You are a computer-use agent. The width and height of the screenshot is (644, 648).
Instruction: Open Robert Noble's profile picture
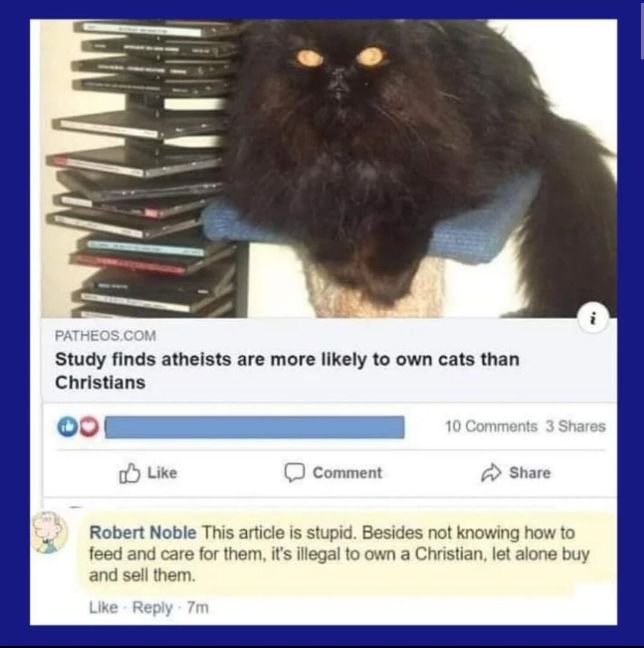click(50, 532)
